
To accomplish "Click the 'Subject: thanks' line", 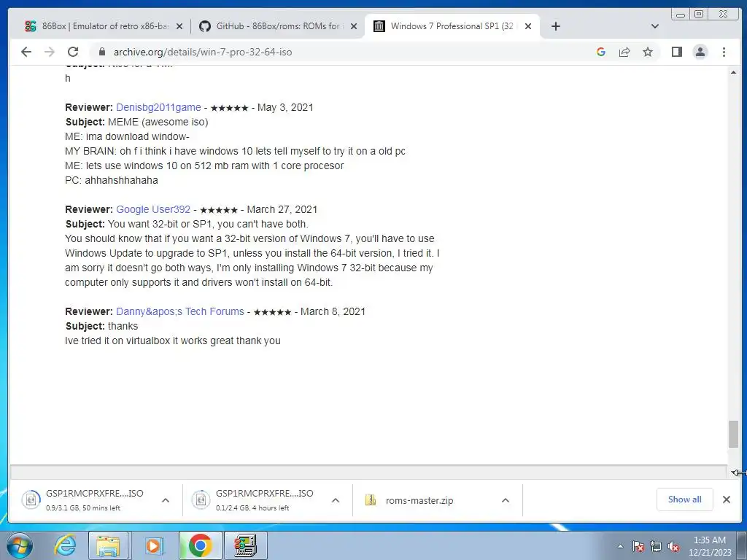I will point(101,326).
